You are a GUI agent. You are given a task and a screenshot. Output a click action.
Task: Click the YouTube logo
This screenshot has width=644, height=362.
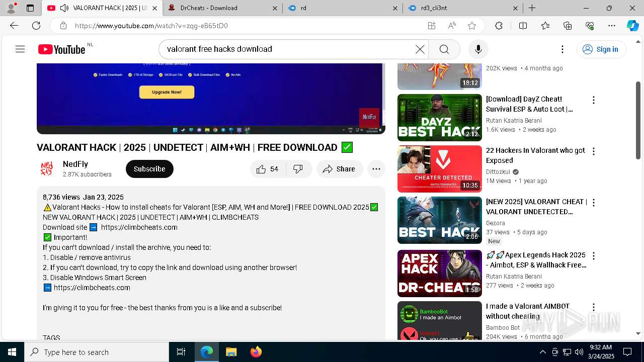point(61,49)
